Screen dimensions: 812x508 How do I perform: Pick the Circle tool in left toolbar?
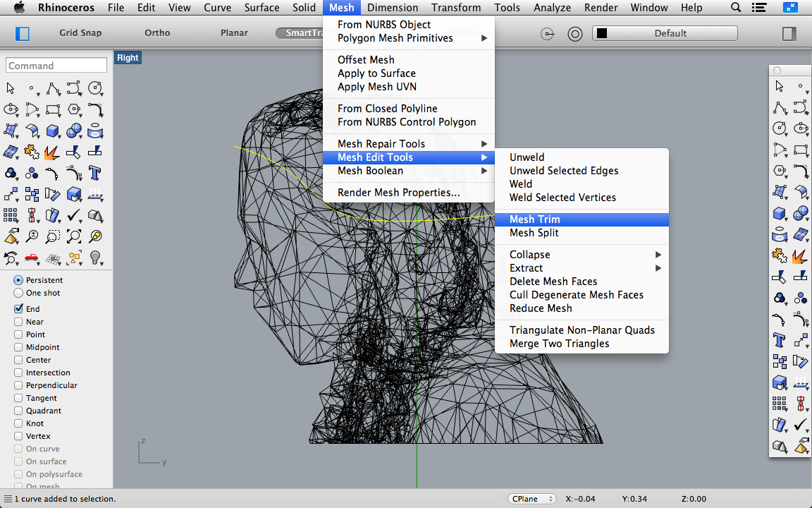click(x=94, y=88)
